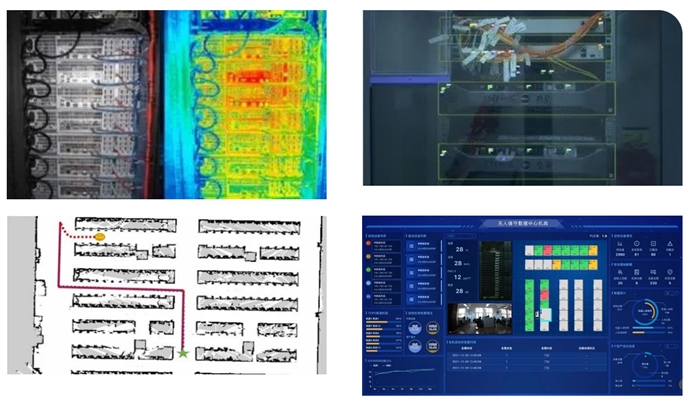The height and width of the screenshot is (398, 700).
Task: Select the red cell in second rack column
Action: click(x=545, y=295)
